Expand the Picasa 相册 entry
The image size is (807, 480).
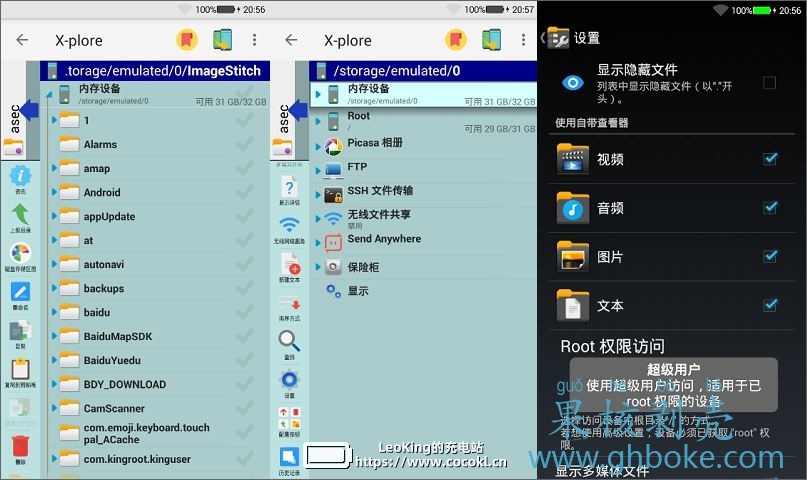(x=317, y=146)
